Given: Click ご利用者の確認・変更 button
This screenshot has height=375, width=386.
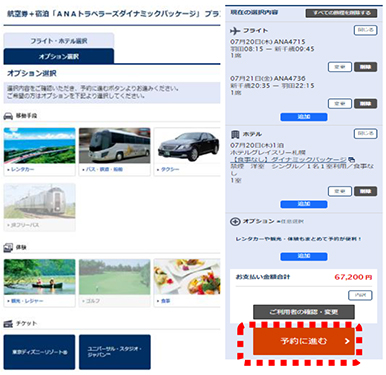Looking at the screenshot, I should coord(304,312).
